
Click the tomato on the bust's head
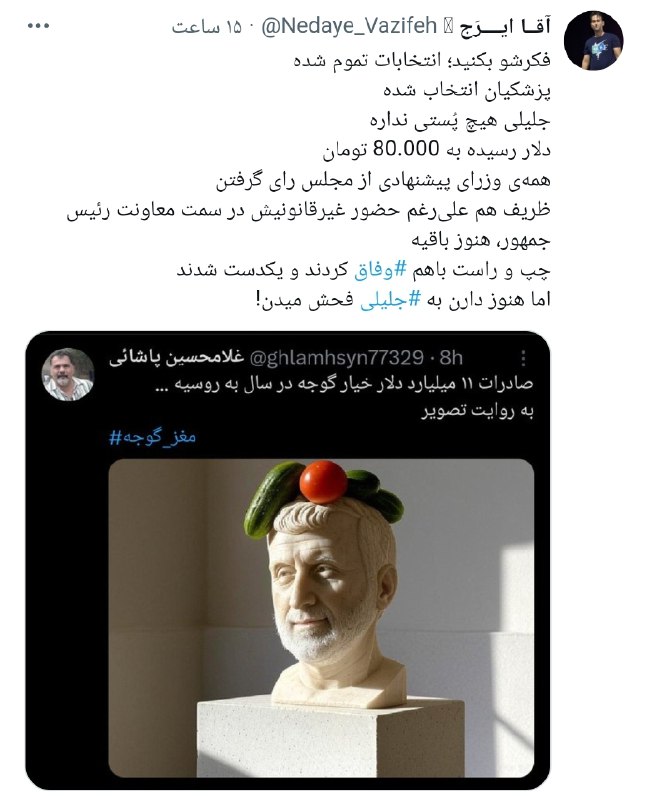[x=323, y=482]
